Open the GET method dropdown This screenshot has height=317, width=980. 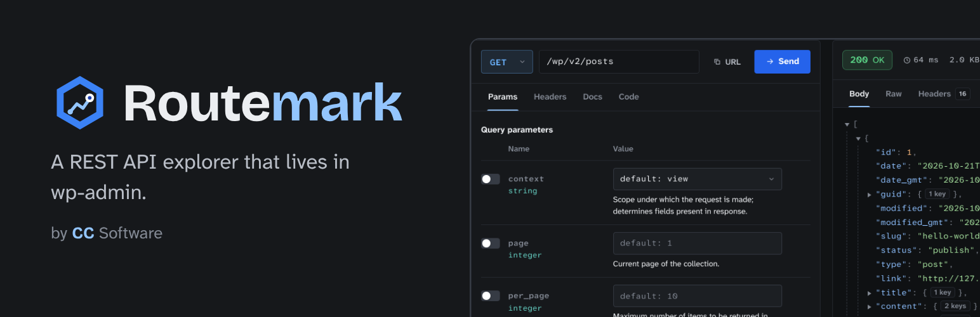[507, 62]
